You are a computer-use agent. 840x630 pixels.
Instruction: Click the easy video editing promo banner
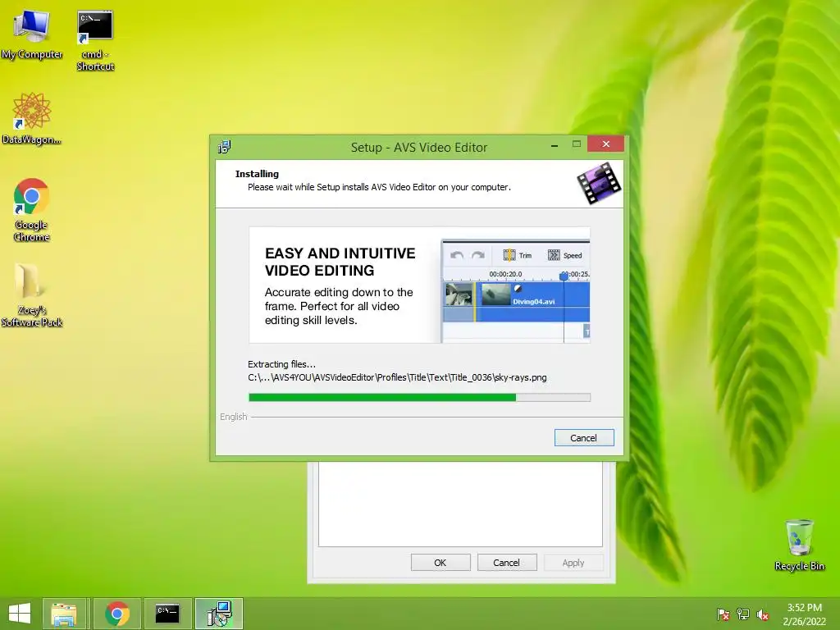click(x=419, y=285)
